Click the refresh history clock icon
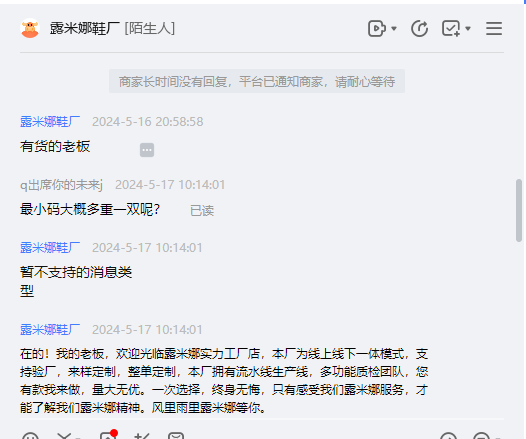The width and height of the screenshot is (526, 439). [x=419, y=29]
